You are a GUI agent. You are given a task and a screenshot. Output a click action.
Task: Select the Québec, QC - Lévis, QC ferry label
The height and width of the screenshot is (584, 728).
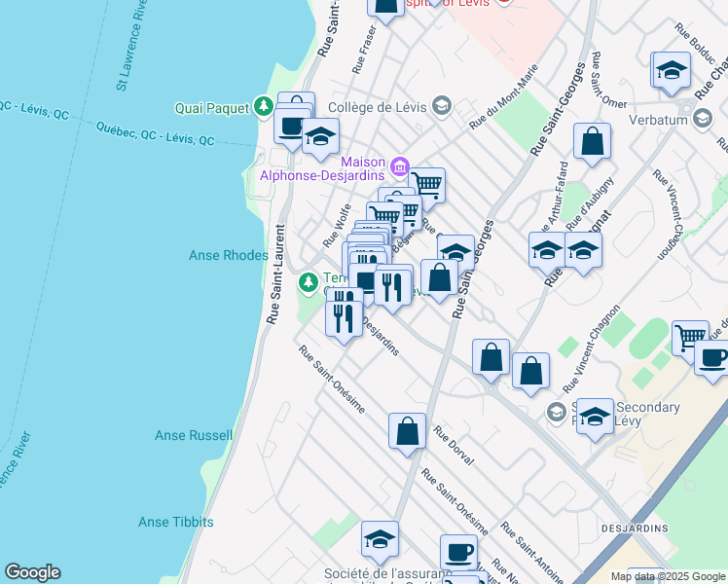[156, 133]
